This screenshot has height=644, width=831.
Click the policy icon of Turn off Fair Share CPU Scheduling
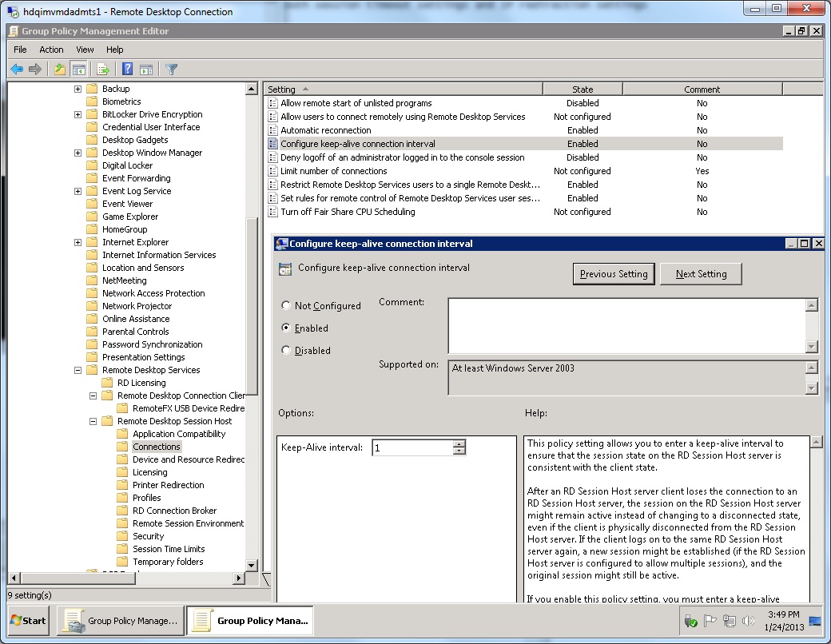pyautogui.click(x=273, y=212)
